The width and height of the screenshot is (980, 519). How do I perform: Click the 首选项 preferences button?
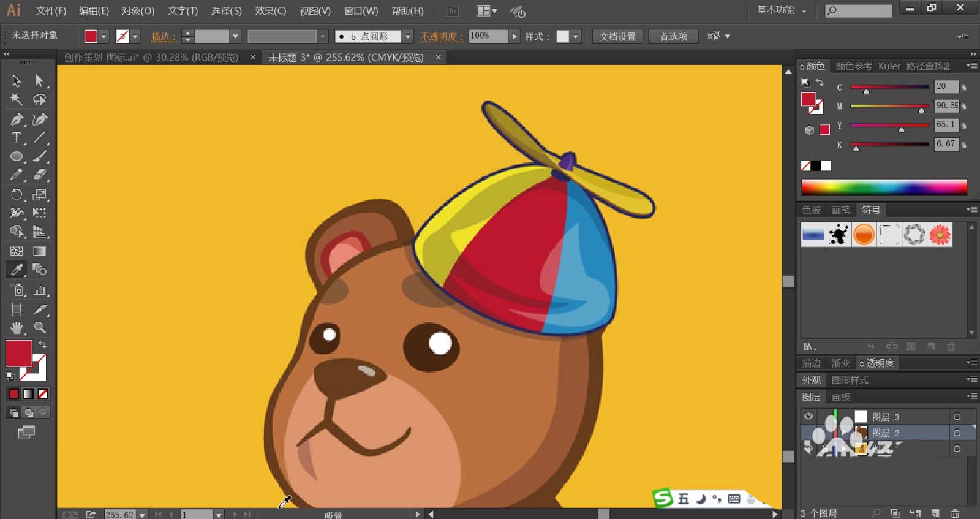[673, 37]
